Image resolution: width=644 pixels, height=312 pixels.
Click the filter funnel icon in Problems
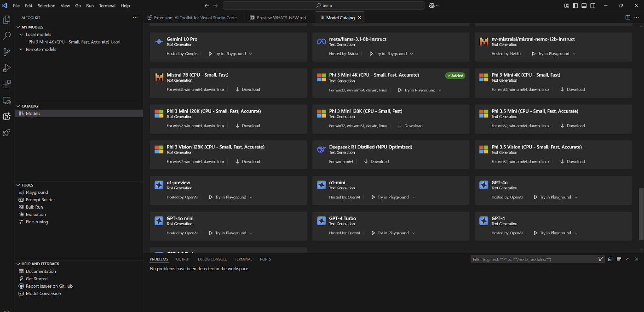[x=600, y=259]
